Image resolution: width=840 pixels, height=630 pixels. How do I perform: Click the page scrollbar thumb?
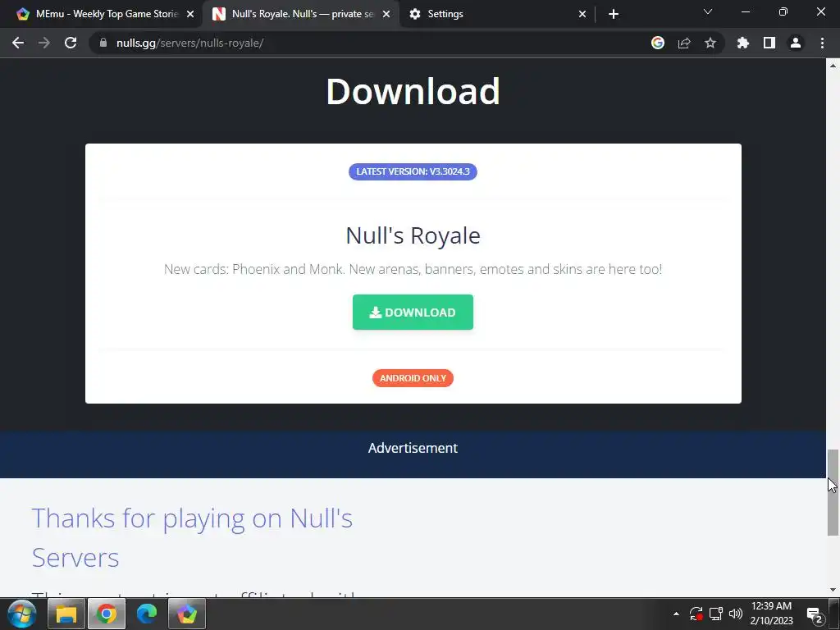point(833,492)
